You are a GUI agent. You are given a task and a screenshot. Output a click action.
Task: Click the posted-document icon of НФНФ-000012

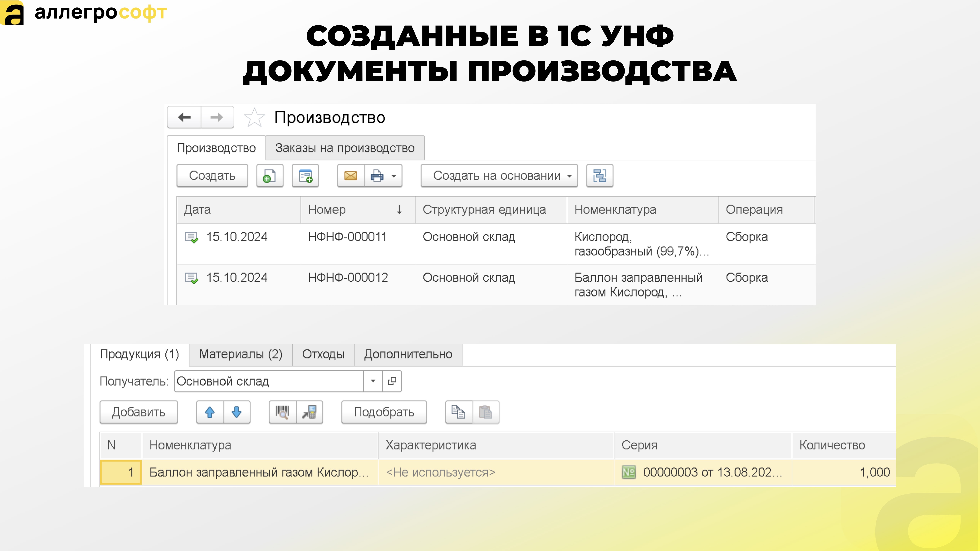pyautogui.click(x=191, y=278)
